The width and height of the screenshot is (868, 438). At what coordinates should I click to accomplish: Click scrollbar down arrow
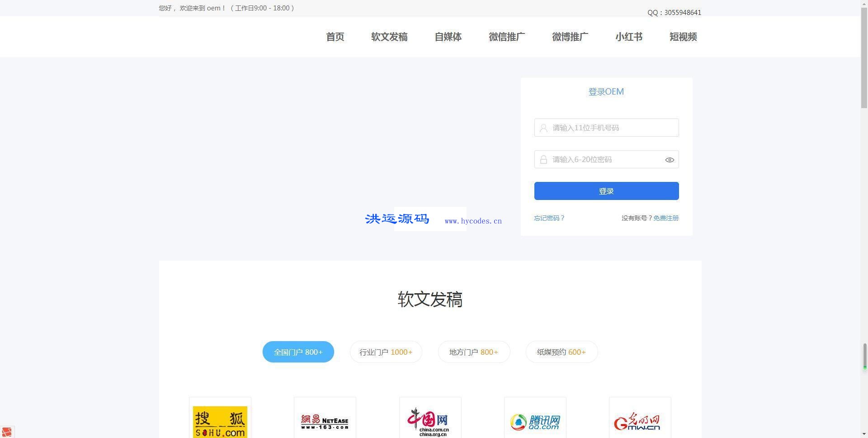click(x=864, y=434)
